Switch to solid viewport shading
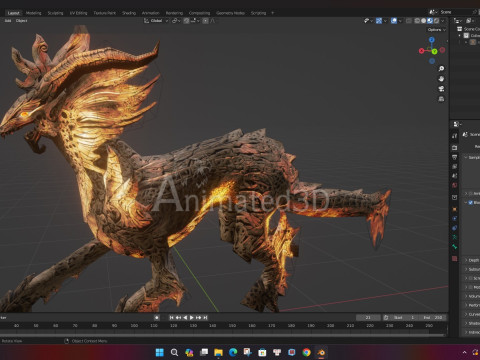Viewport: 480px width, 360px height. 423,21
